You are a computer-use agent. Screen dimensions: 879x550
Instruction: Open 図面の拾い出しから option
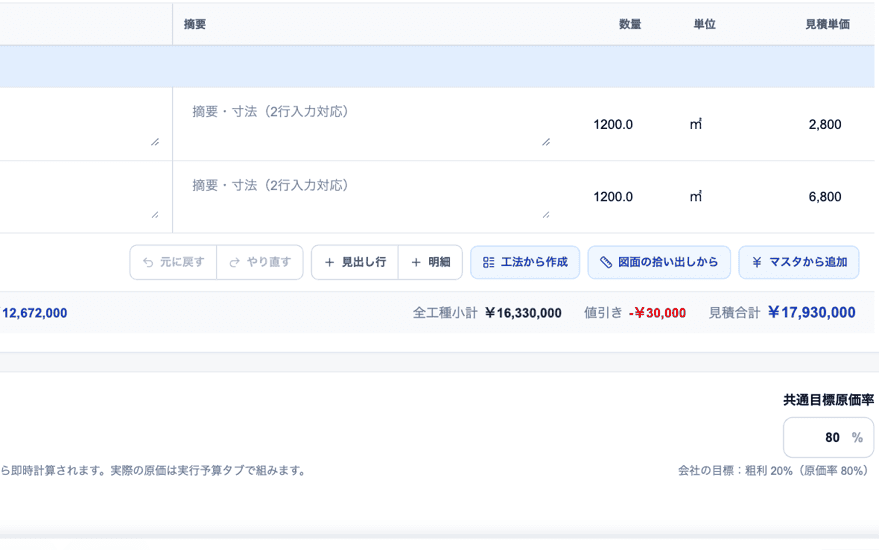[x=659, y=262]
